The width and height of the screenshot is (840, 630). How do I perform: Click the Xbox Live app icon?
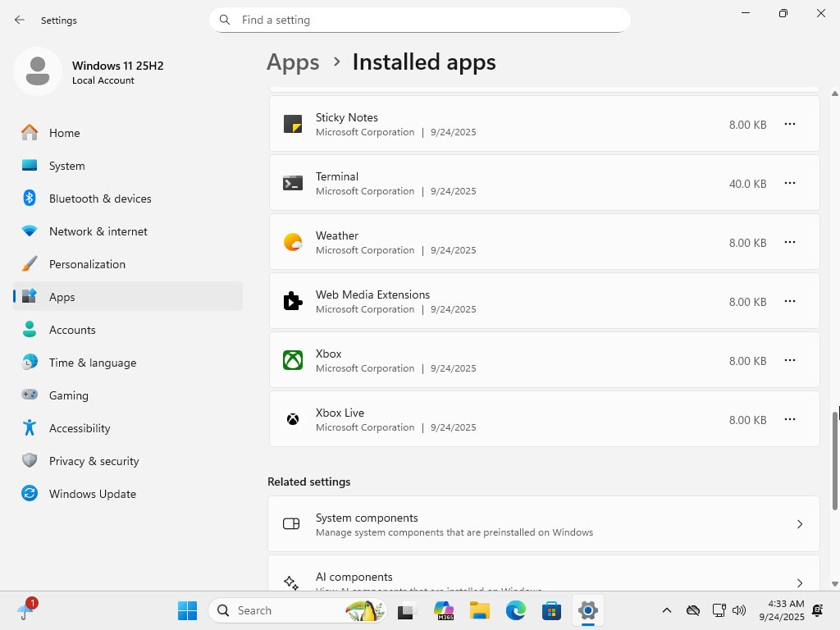coord(293,419)
